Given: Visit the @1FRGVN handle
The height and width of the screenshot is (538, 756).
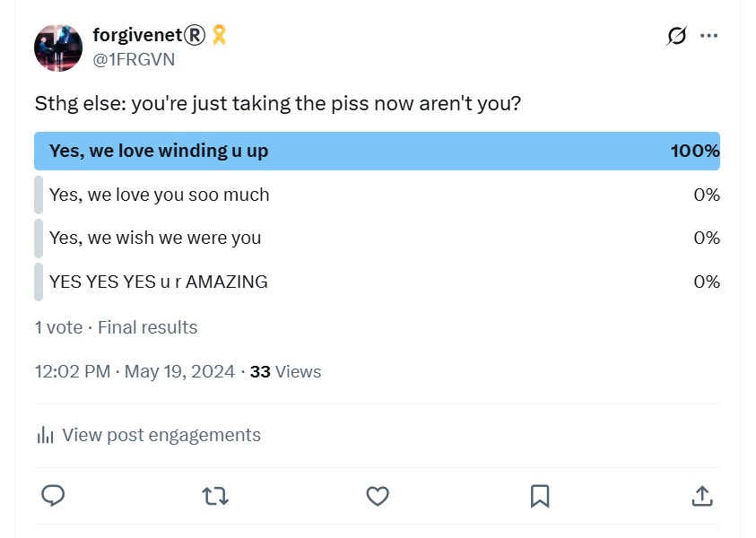Looking at the screenshot, I should pos(134,59).
